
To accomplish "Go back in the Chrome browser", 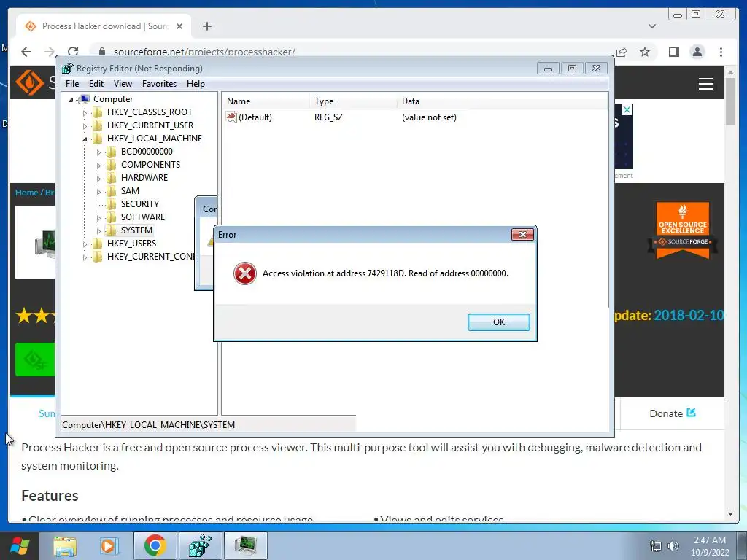I will (26, 52).
